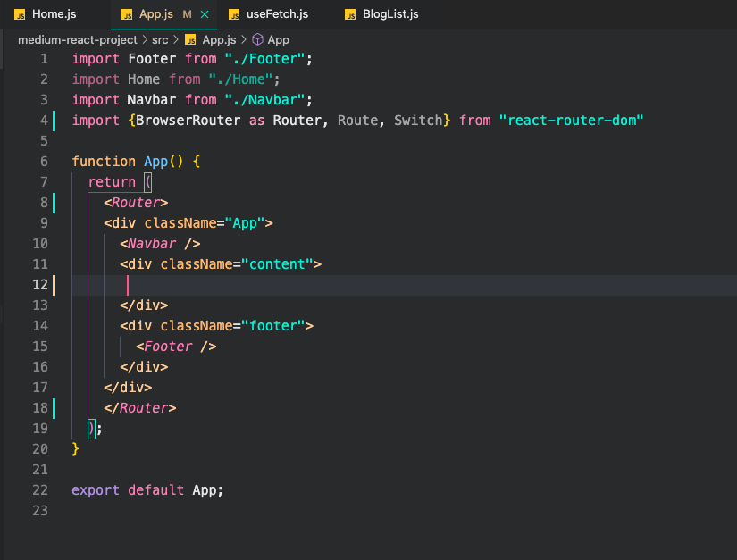The height and width of the screenshot is (560, 737).
Task: Click the closing </Router> tag
Action: pos(140,408)
